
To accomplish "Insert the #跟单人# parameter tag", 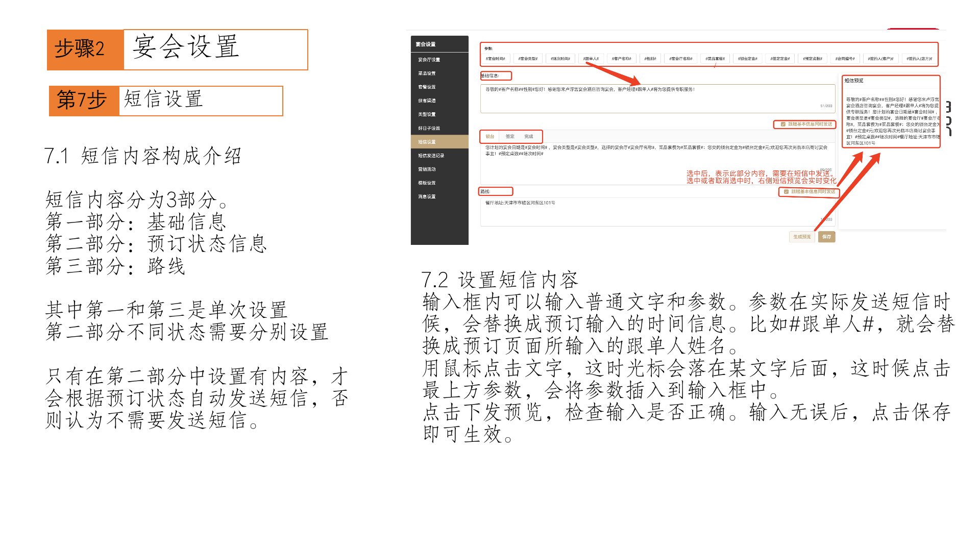I will (x=591, y=59).
